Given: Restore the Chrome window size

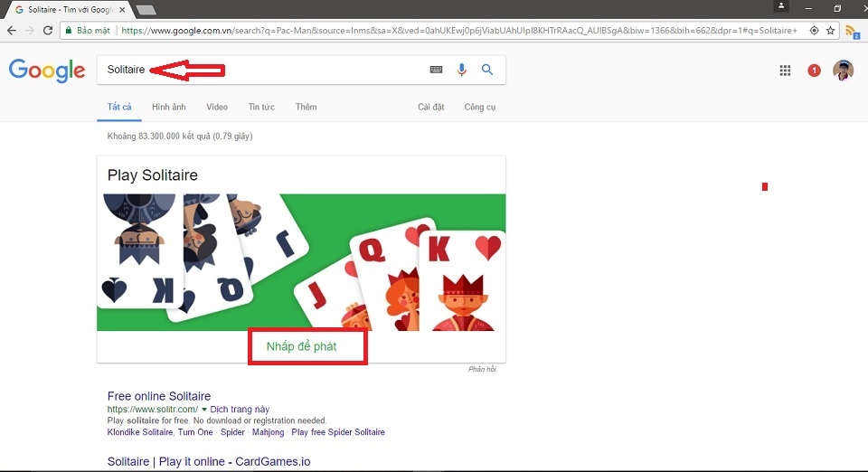Looking at the screenshot, I should click(x=837, y=8).
